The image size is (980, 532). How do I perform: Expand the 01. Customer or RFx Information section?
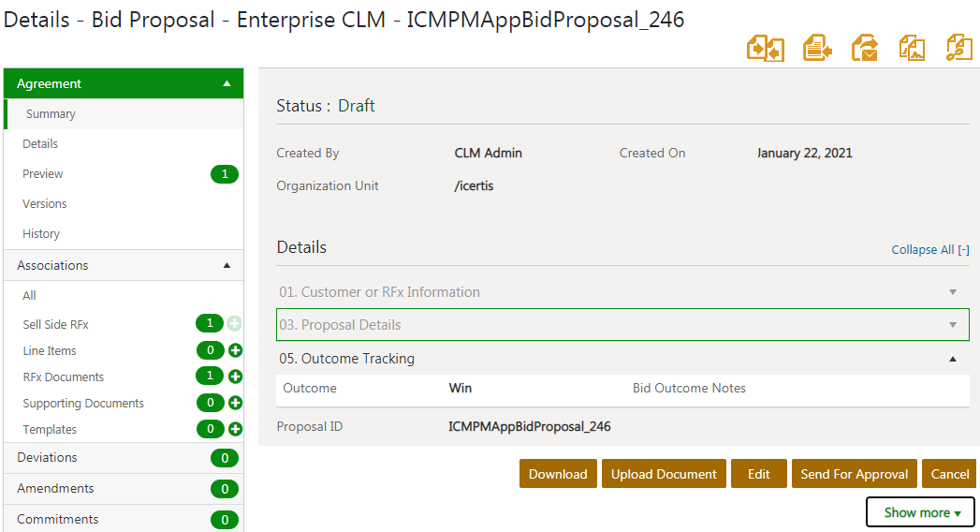[x=953, y=292]
